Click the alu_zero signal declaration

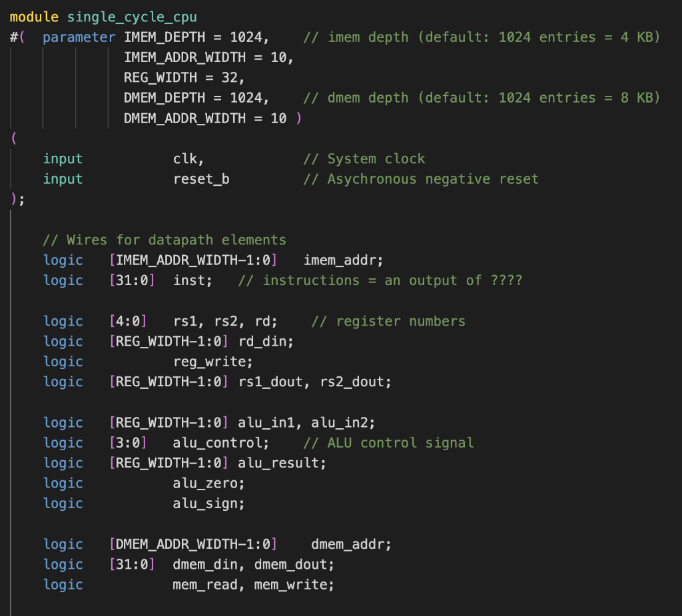(x=207, y=483)
